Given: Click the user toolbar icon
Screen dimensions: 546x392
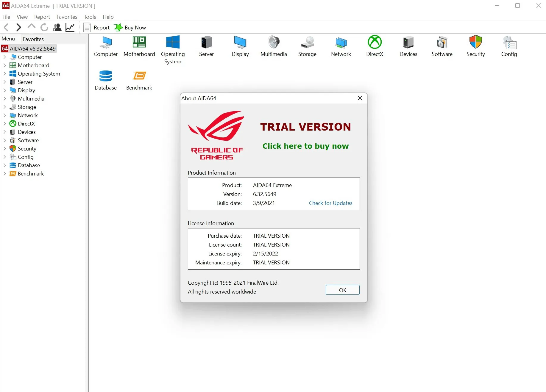Looking at the screenshot, I should pos(57,27).
